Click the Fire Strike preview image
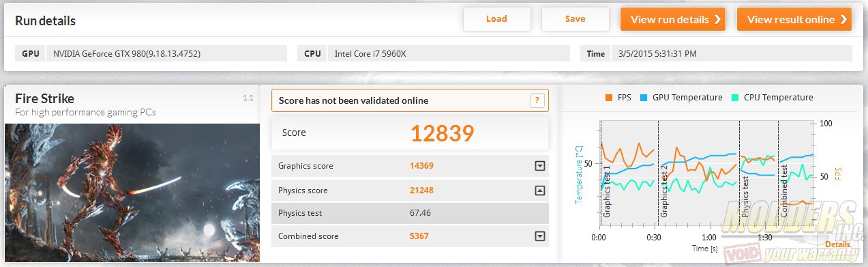Screen dimensions: 868x267 [x=132, y=193]
